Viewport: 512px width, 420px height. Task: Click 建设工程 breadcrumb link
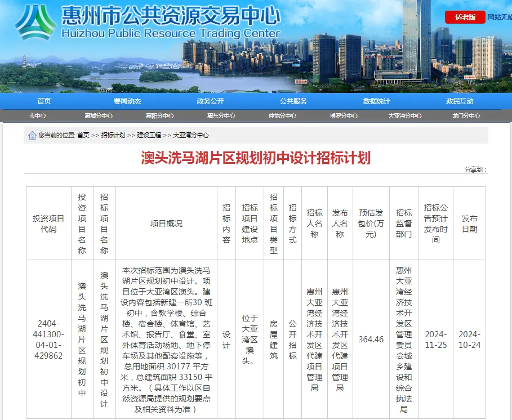pos(149,136)
